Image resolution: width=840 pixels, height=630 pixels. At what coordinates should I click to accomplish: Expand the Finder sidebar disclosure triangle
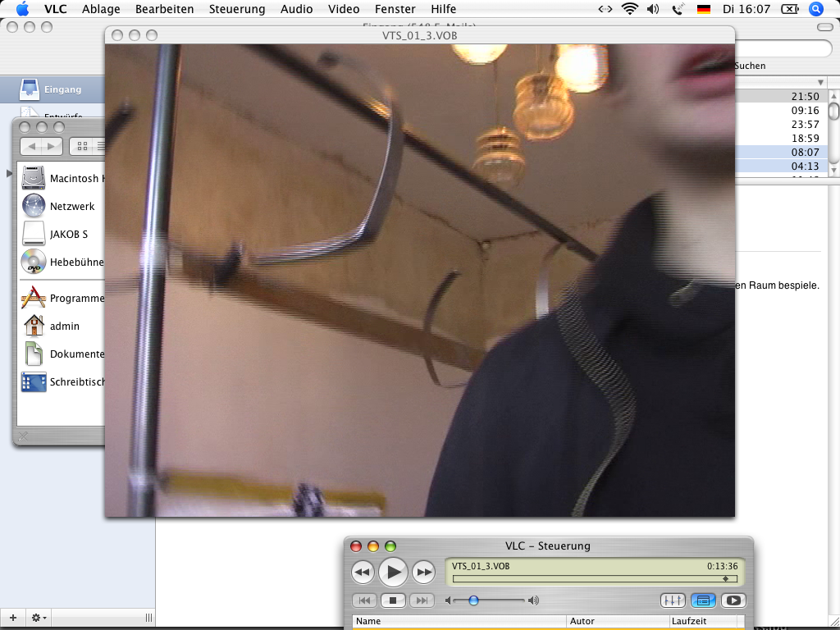click(9, 172)
